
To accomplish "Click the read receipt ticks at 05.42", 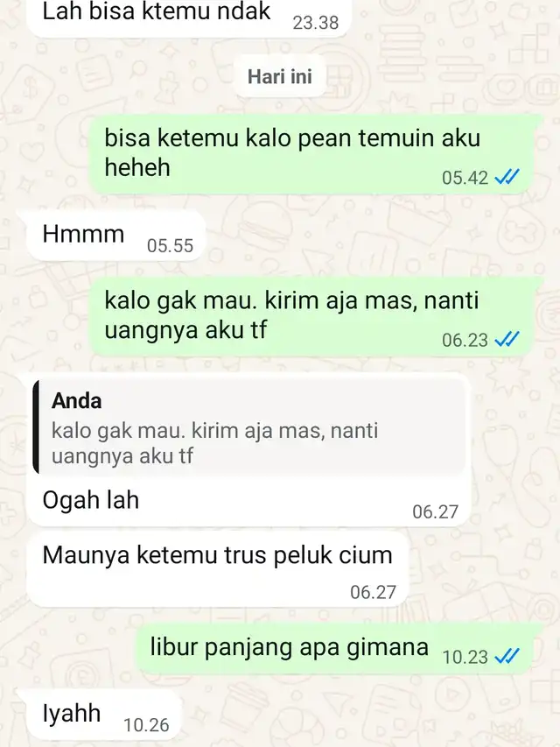I will click(x=507, y=177).
